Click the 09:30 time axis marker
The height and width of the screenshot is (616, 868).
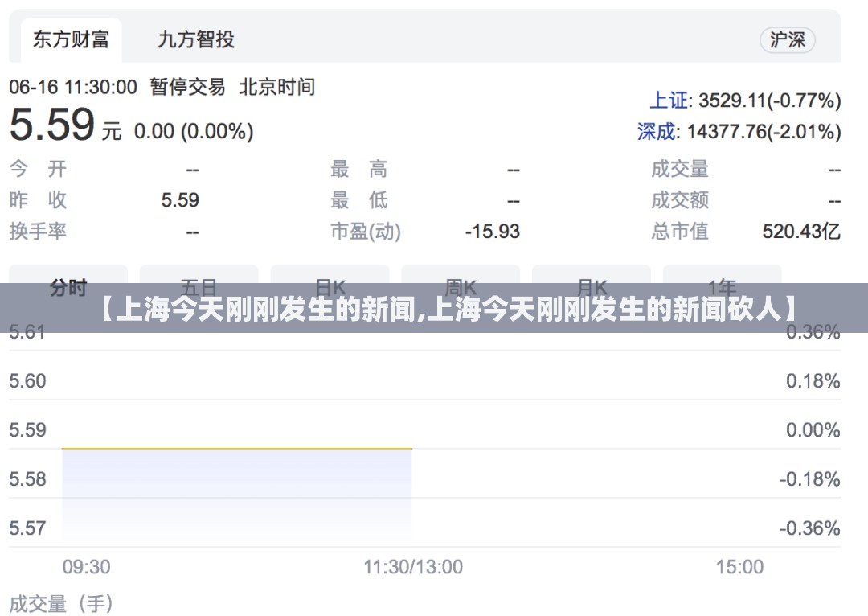(86, 567)
